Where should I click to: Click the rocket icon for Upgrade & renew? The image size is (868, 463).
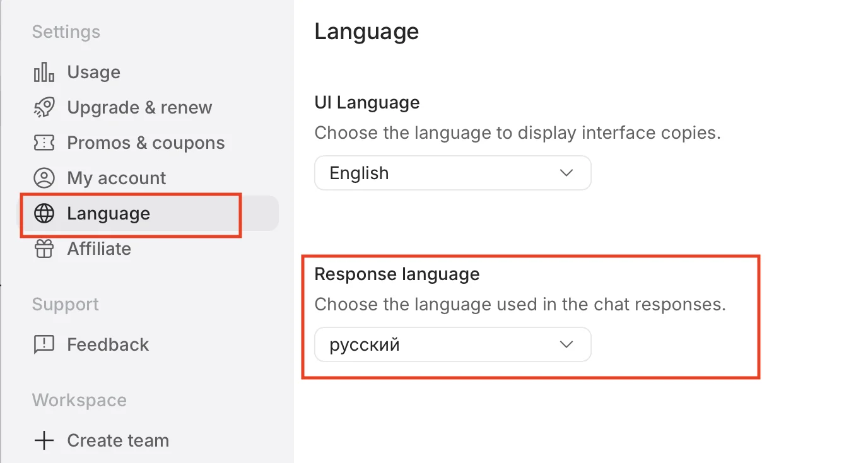[x=44, y=108]
